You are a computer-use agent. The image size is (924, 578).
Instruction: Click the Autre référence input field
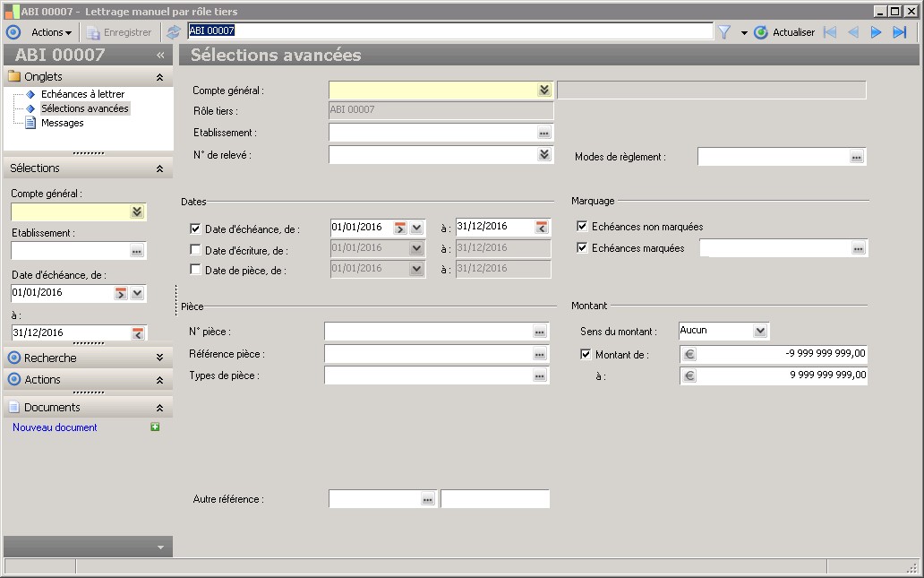374,499
